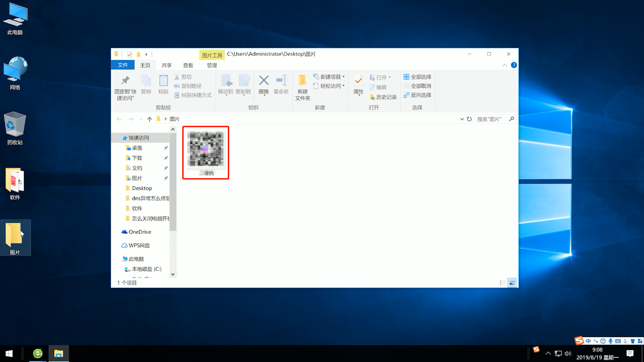
Task: Click 编辑 (edit) in ribbon
Action: [x=377, y=87]
